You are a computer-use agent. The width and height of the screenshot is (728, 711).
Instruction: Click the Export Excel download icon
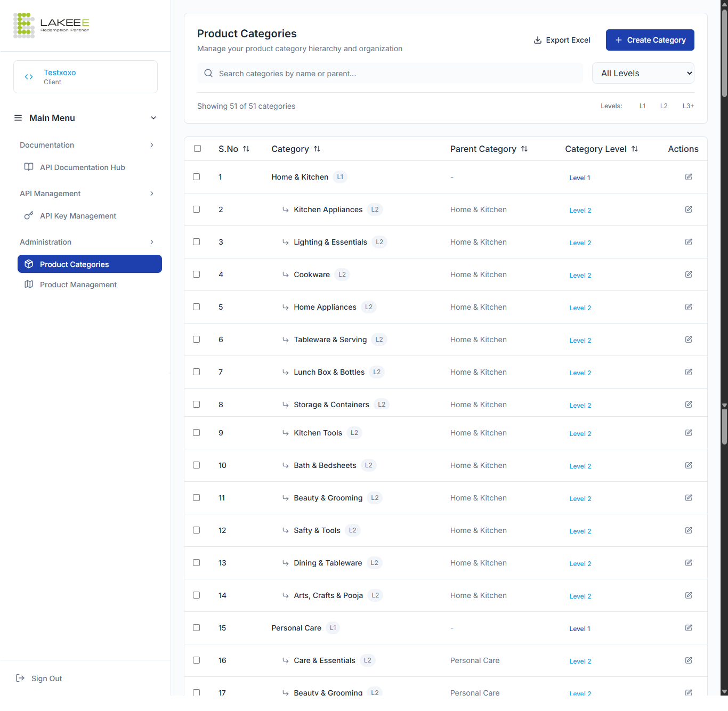click(x=538, y=40)
